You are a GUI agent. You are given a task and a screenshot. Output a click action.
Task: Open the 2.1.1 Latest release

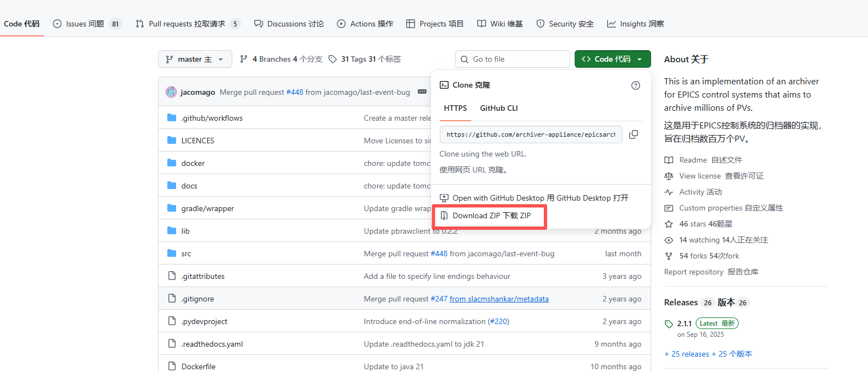point(702,324)
